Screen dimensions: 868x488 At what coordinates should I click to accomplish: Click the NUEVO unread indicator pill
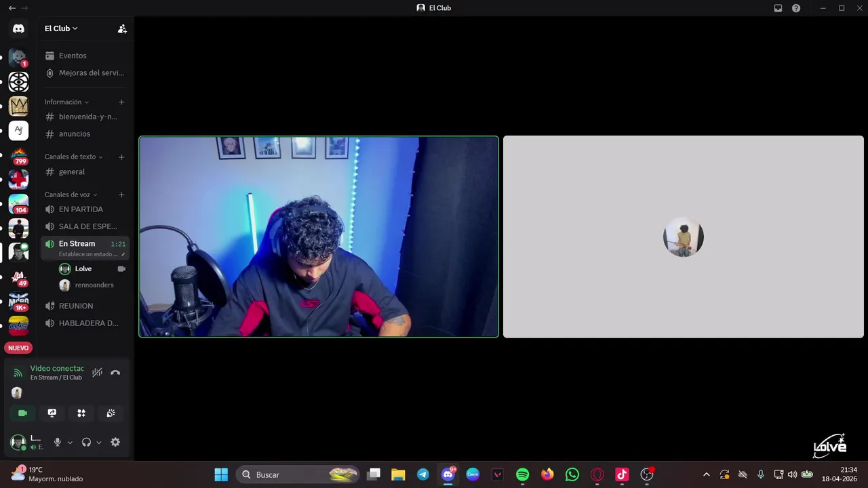(x=18, y=348)
